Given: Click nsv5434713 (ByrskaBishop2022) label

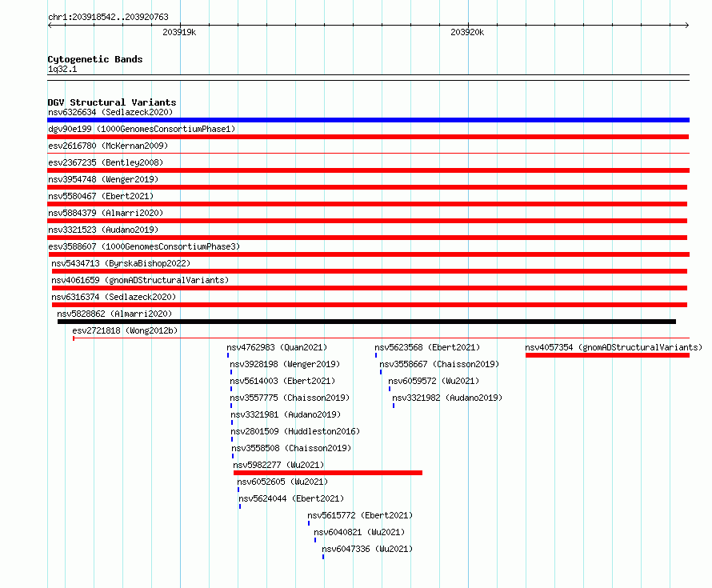Looking at the screenshot, I should click(x=121, y=263).
